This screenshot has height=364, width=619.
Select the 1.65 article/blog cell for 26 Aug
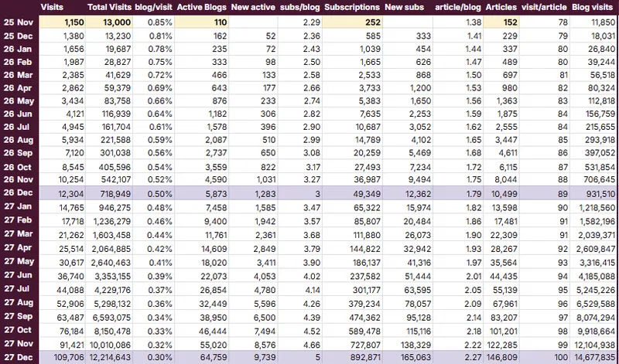point(458,140)
